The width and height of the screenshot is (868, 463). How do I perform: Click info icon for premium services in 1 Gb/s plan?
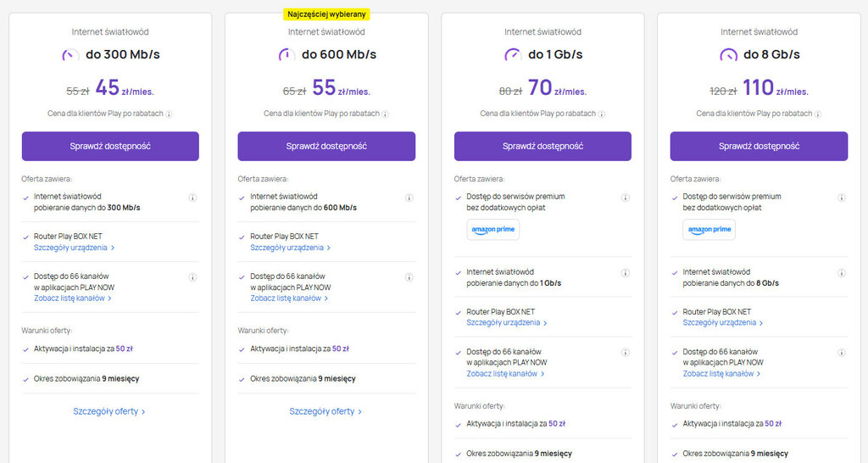[x=626, y=198]
